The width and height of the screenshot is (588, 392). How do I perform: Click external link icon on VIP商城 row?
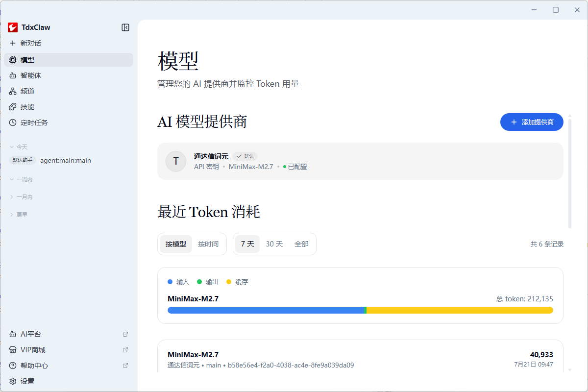tap(125, 350)
